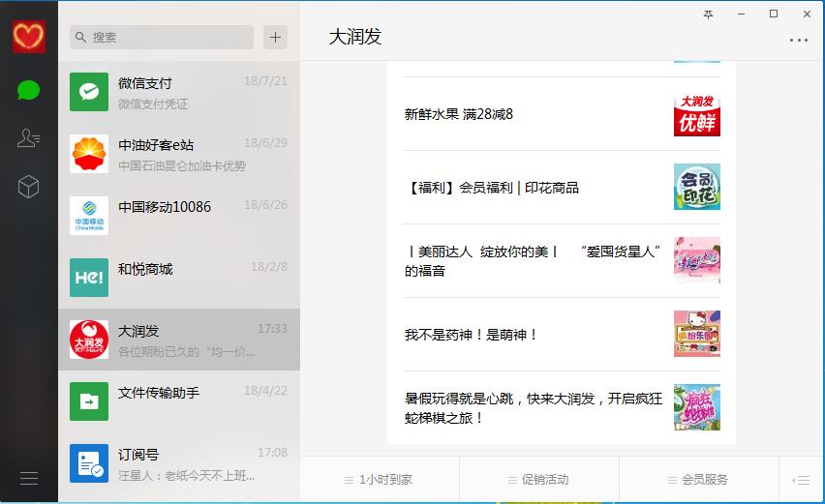Click the search input field
Image resolution: width=825 pixels, height=504 pixels.
click(x=162, y=37)
